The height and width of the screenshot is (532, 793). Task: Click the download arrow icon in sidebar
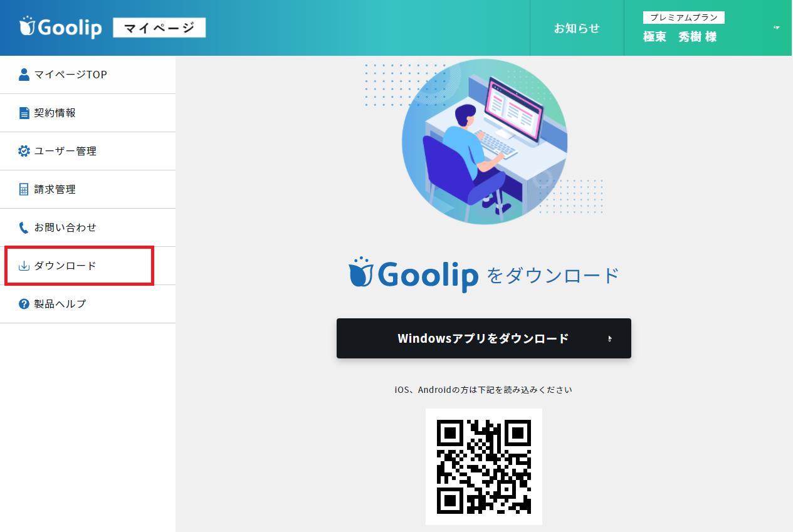click(24, 266)
